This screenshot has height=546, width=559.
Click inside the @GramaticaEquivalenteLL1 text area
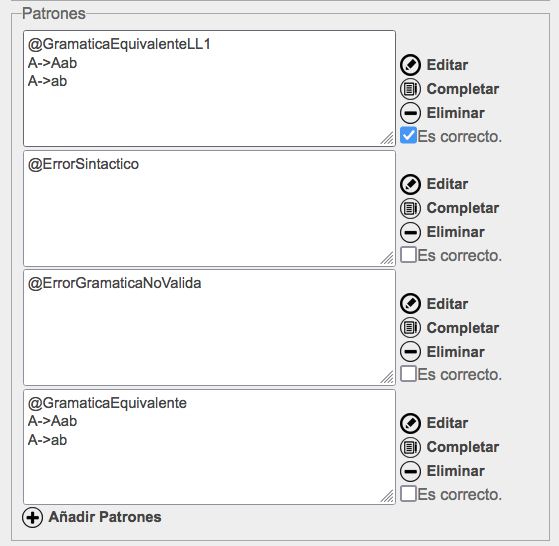[x=209, y=88]
